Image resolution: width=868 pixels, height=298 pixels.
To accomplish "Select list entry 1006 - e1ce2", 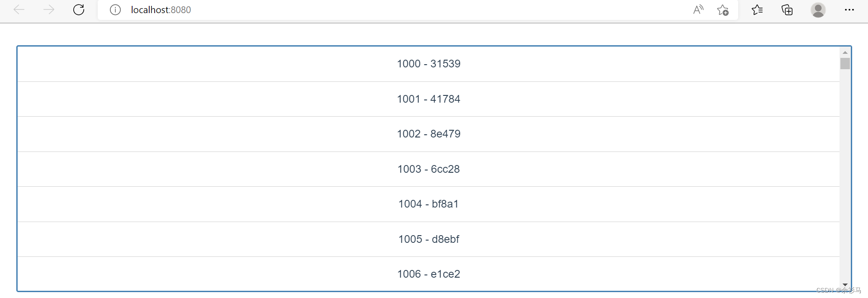I will point(428,274).
